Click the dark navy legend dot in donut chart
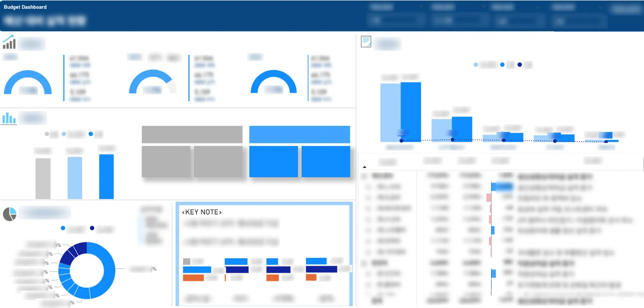This screenshot has width=644, height=308. [x=92, y=228]
